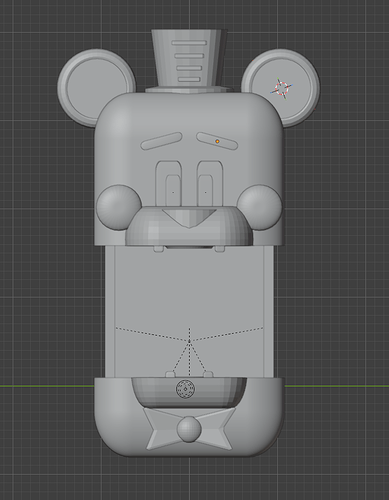The image size is (389, 500).
Task: Click the right cheek sphere
Action: point(259,207)
